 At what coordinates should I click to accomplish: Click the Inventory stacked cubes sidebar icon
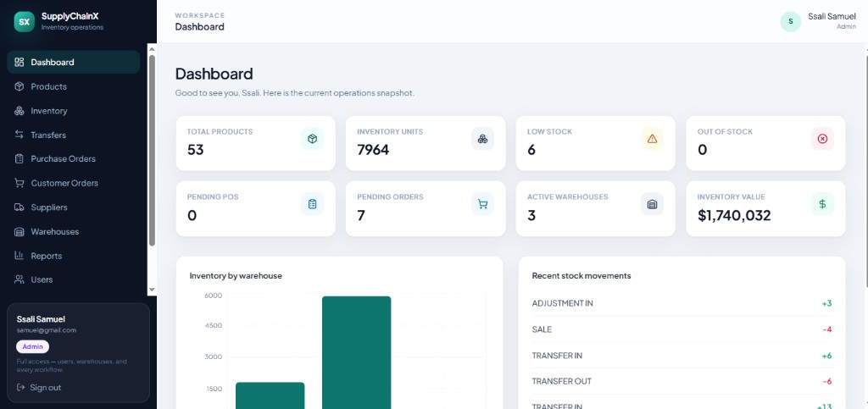coord(19,111)
